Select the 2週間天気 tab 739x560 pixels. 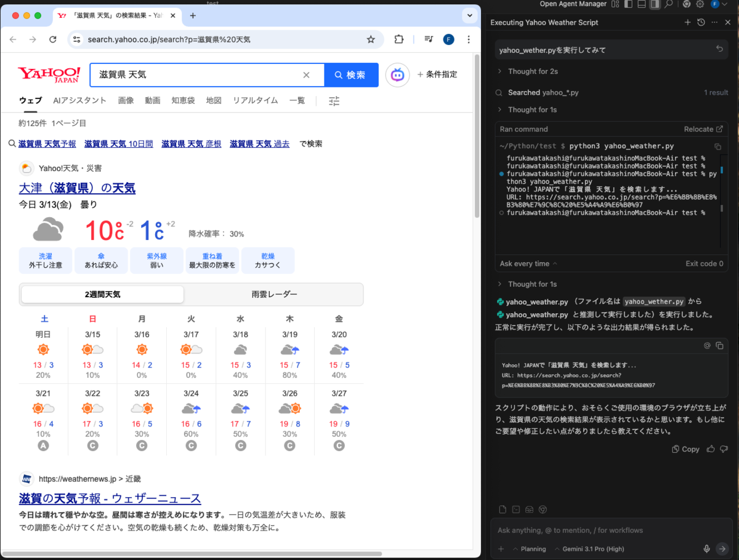tap(102, 294)
